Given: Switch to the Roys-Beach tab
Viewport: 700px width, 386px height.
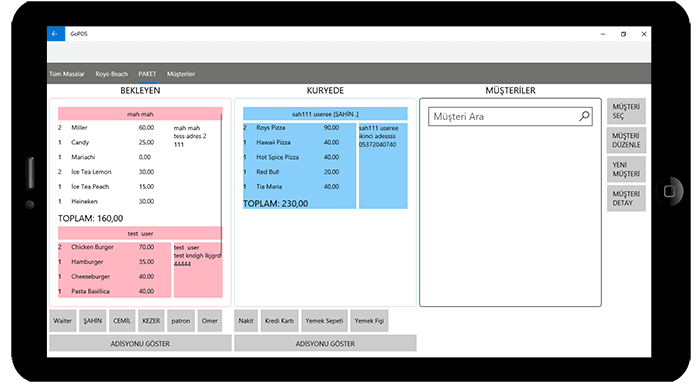Looking at the screenshot, I should (x=112, y=74).
